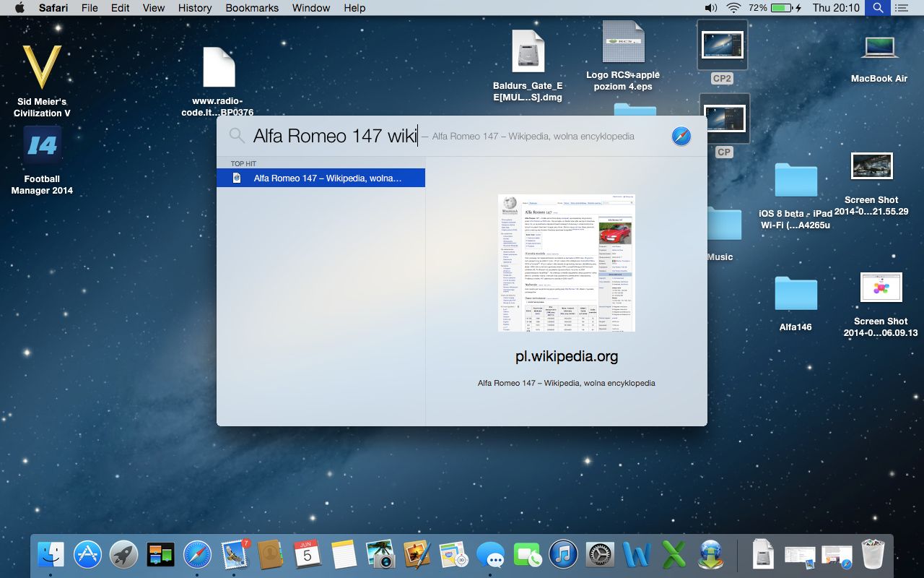The image size is (924, 578).
Task: Open Launchpad rocket icon in Dock
Action: pos(124,555)
